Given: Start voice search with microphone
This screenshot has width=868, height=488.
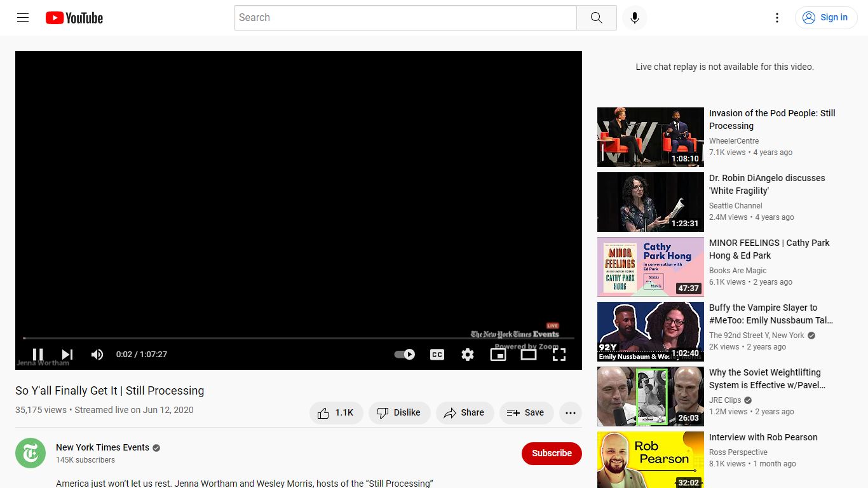Looking at the screenshot, I should point(634,18).
